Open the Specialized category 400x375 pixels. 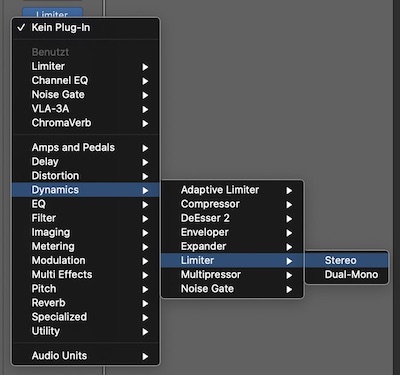click(x=86, y=317)
